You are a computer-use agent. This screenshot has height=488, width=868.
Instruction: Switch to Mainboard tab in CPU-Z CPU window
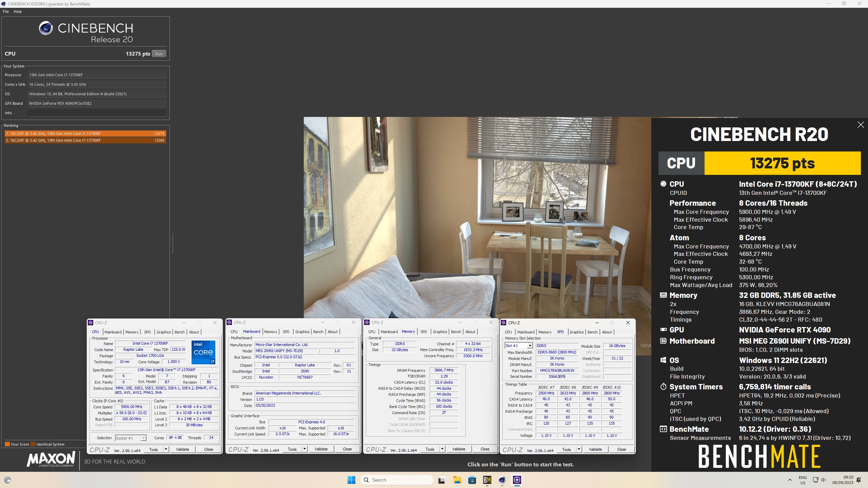click(x=113, y=332)
